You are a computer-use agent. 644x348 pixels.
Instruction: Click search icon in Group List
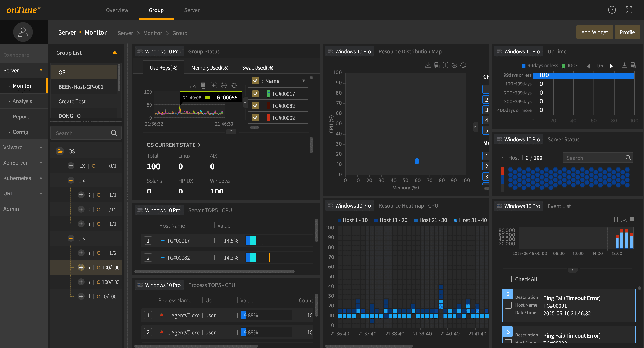114,133
